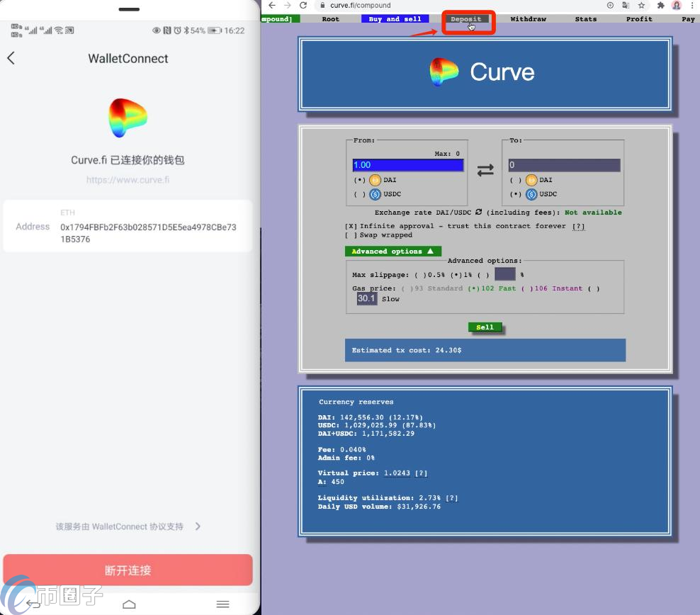Screen dimensions: 700x615
Task: Select the custom Slow gas price radio
Action: pos(594,289)
